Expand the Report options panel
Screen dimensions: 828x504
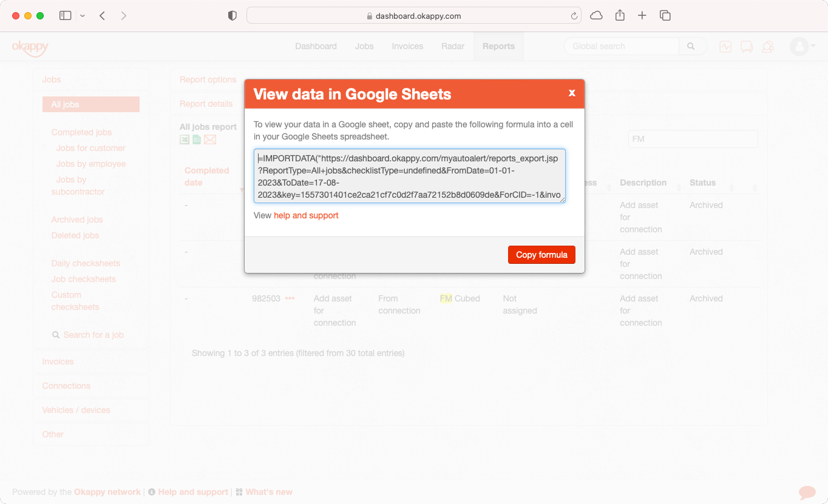tap(208, 79)
